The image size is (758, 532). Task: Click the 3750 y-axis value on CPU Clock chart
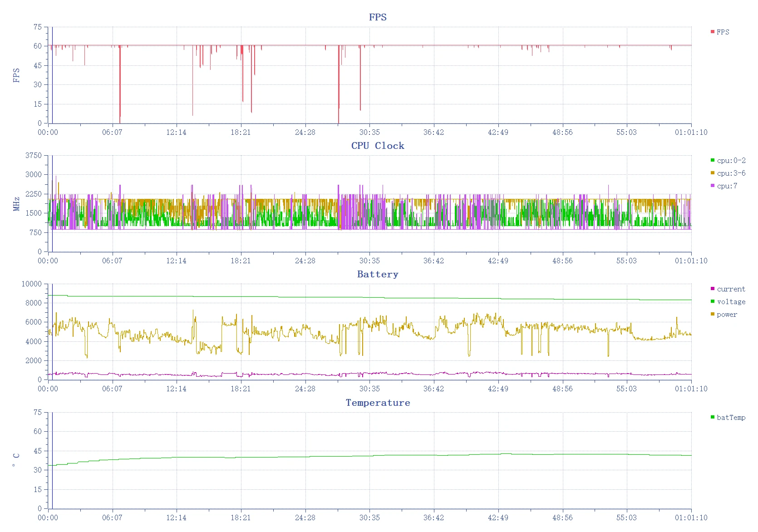tap(34, 156)
